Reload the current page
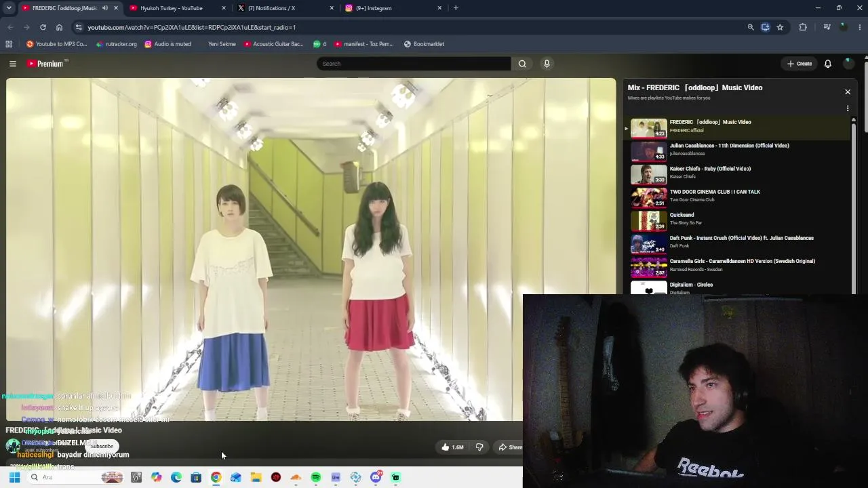The width and height of the screenshot is (868, 488). (43, 27)
